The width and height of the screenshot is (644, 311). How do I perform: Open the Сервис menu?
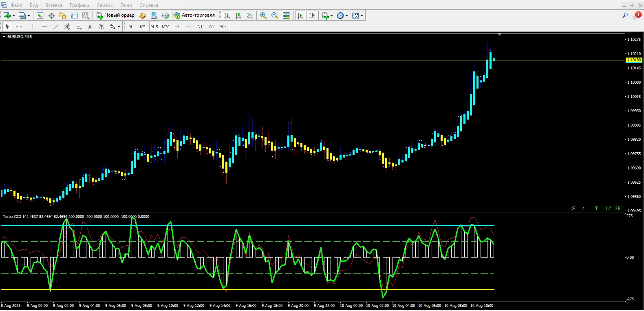point(105,5)
